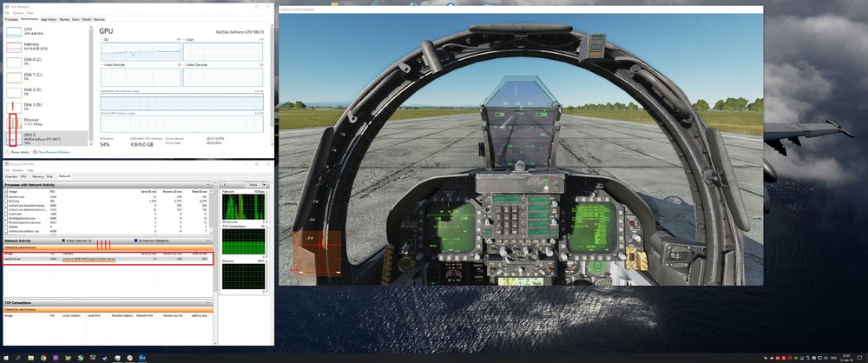
Task: Open the Views dropdown in Resource Monitor
Action: 255,185
